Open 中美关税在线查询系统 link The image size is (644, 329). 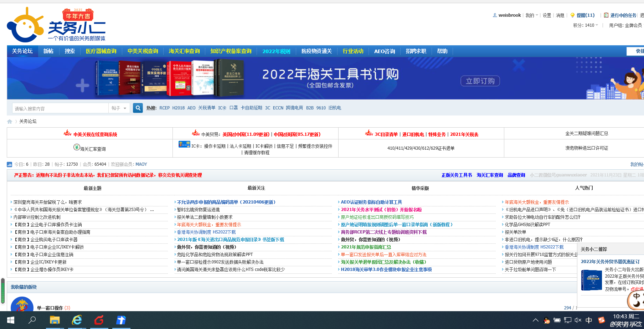[95, 134]
